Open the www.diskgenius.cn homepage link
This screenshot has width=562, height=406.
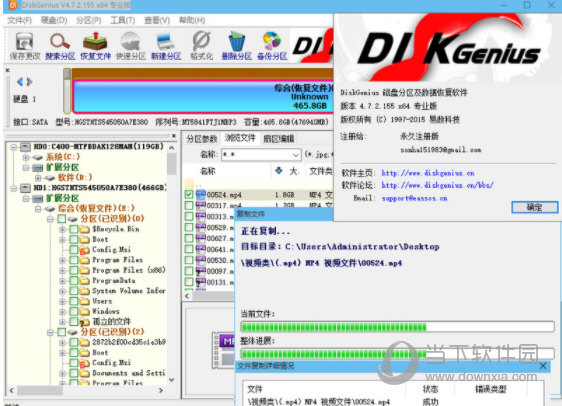[428, 173]
